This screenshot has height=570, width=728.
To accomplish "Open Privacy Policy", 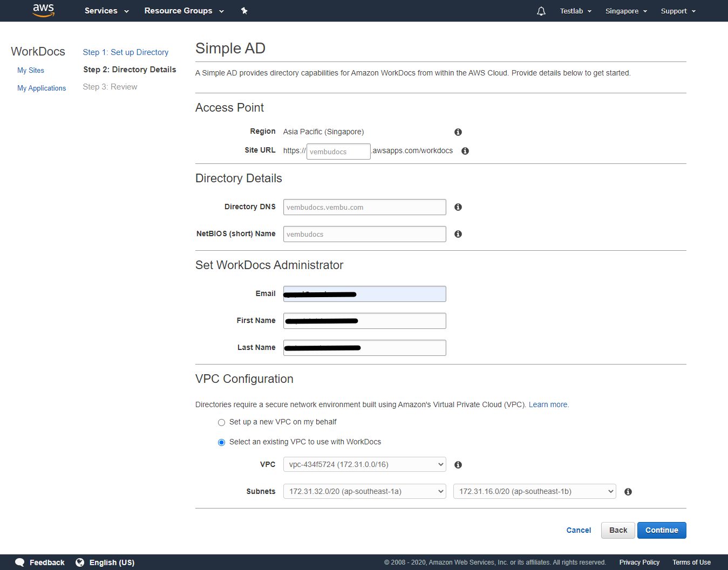I will pyautogui.click(x=639, y=562).
